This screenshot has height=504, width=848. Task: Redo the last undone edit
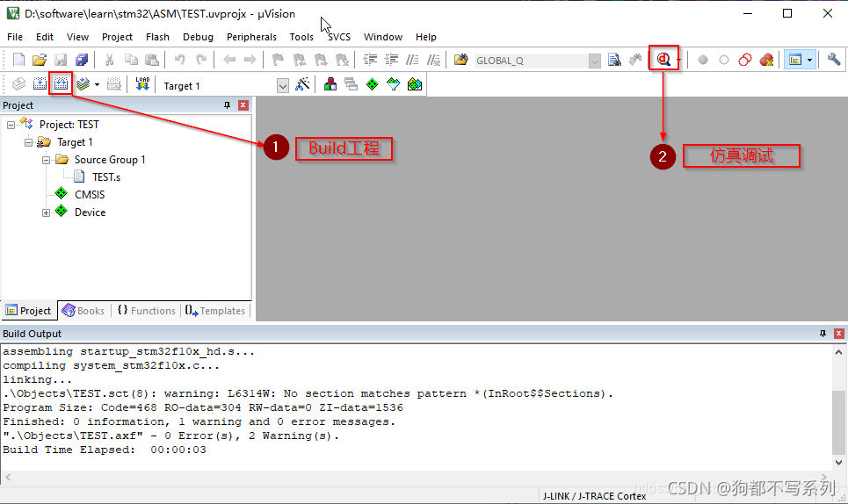[201, 60]
